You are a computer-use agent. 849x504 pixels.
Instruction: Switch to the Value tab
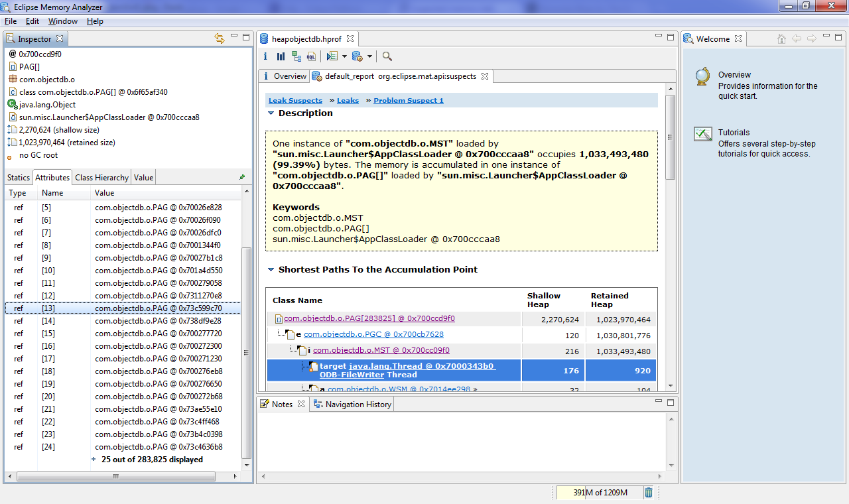coord(143,177)
